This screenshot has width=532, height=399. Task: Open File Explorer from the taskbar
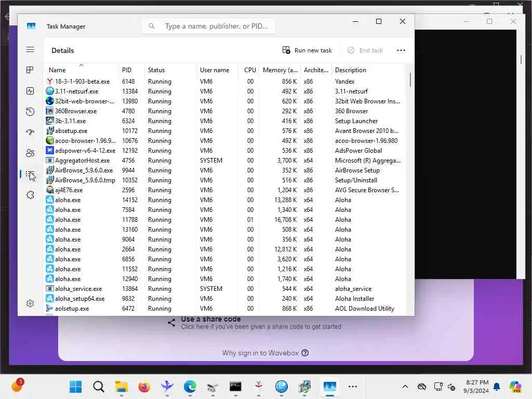point(121,387)
